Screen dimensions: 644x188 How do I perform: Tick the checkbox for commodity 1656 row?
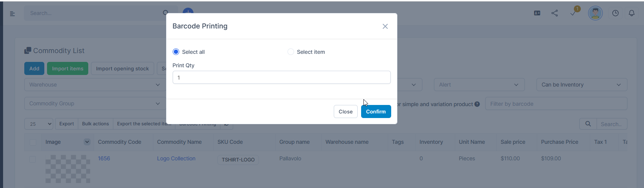tap(33, 159)
